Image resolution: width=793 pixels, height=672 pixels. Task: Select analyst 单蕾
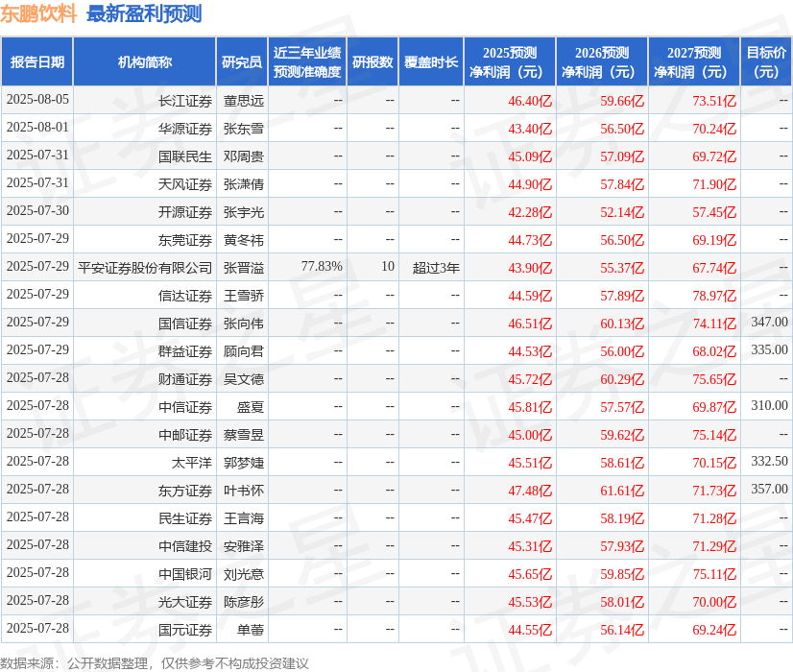tap(251, 629)
